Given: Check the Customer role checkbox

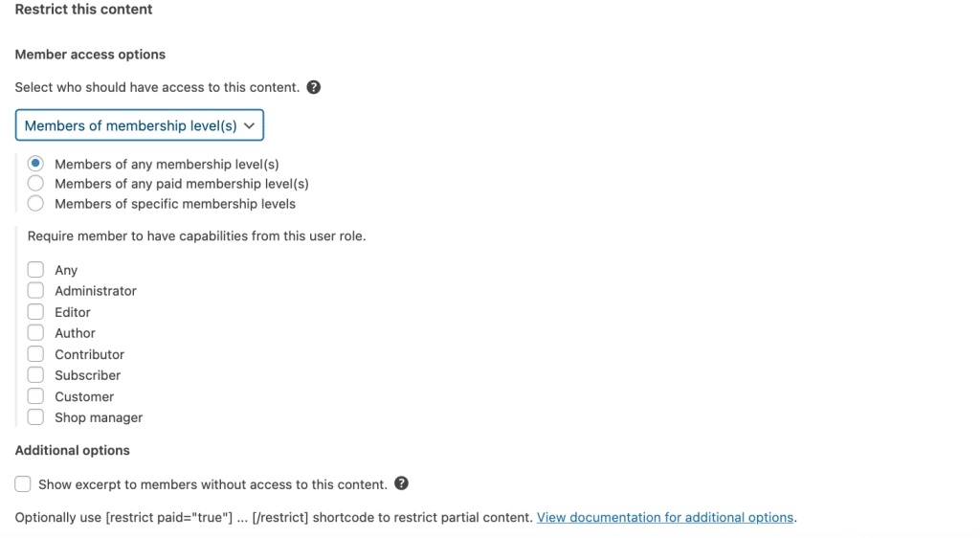Looking at the screenshot, I should pyautogui.click(x=35, y=395).
